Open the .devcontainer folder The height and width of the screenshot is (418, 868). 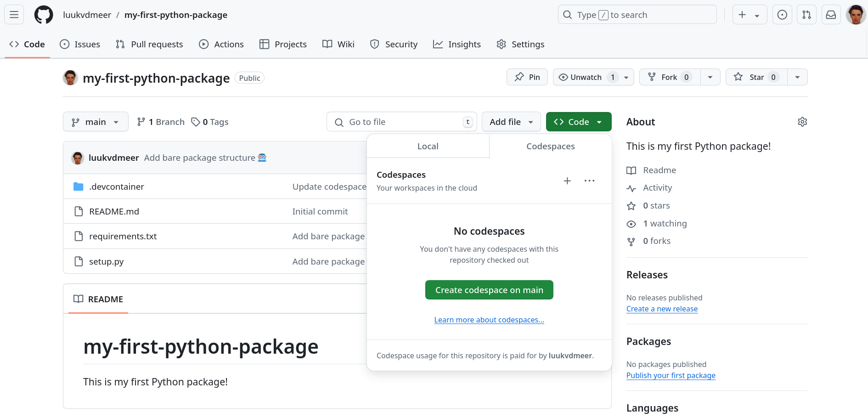click(117, 186)
